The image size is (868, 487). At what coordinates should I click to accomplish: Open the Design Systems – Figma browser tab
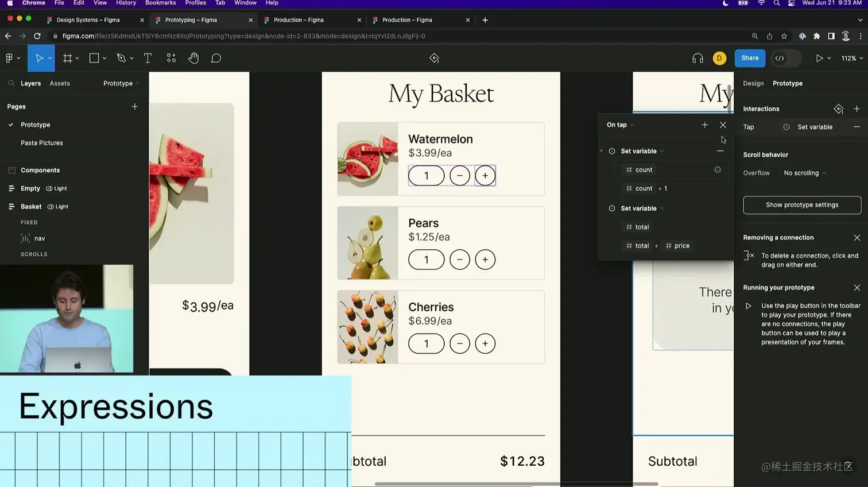click(94, 20)
